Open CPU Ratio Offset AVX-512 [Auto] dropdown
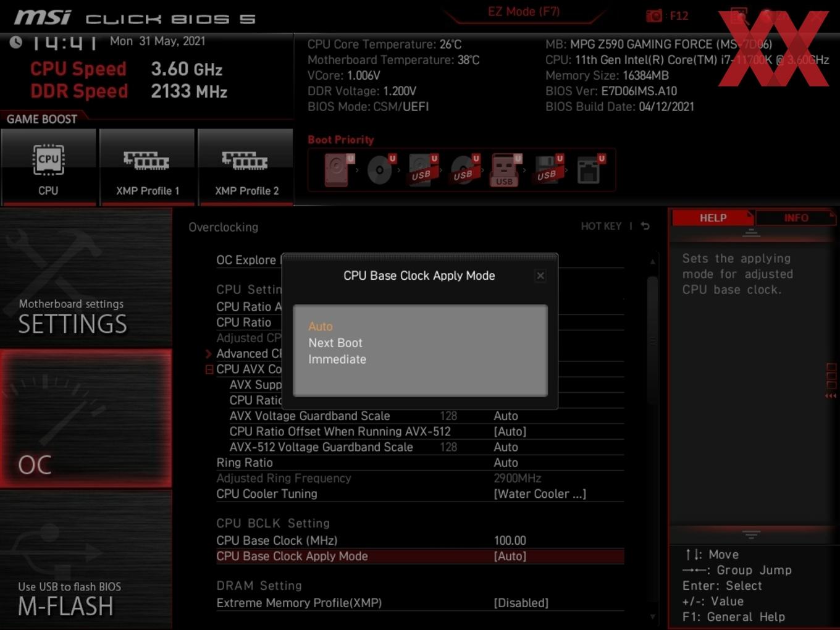This screenshot has height=630, width=840. click(510, 432)
